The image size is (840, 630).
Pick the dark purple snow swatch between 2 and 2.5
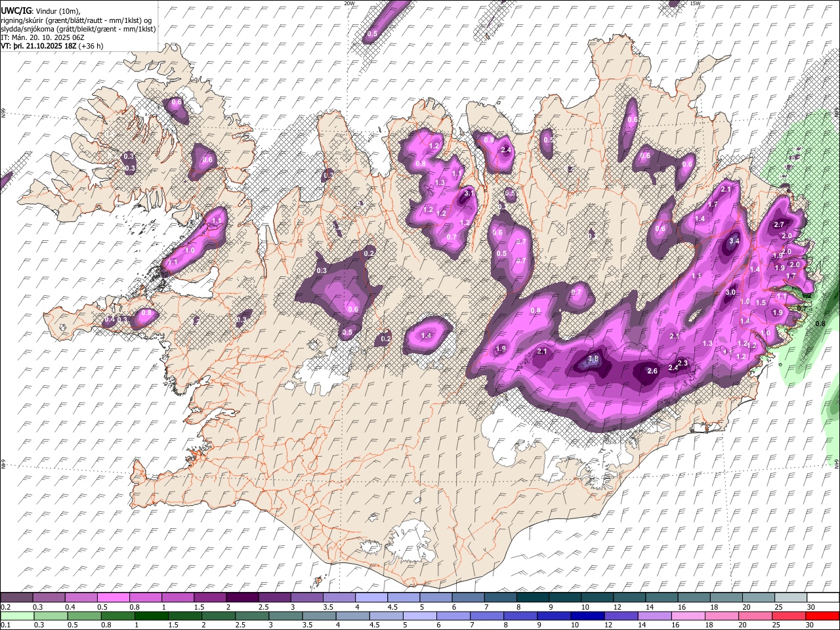pyautogui.click(x=242, y=598)
